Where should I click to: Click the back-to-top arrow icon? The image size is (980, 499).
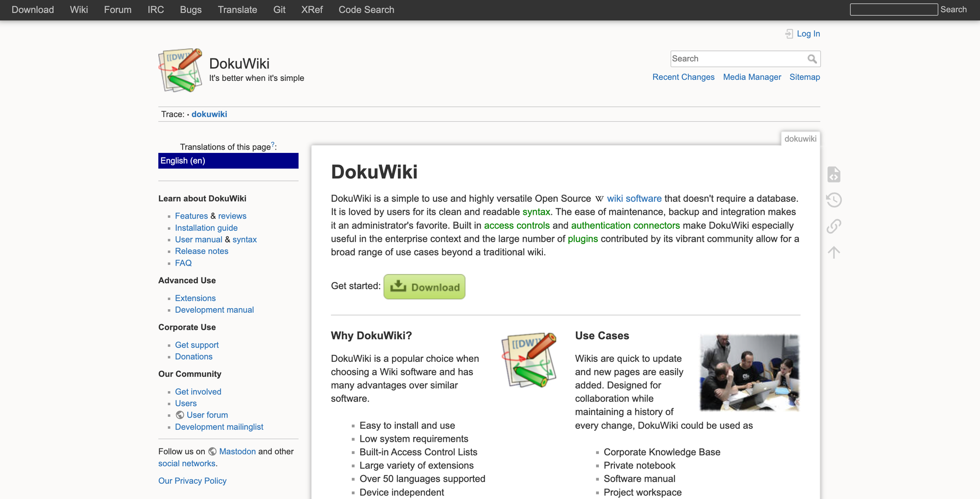point(833,252)
